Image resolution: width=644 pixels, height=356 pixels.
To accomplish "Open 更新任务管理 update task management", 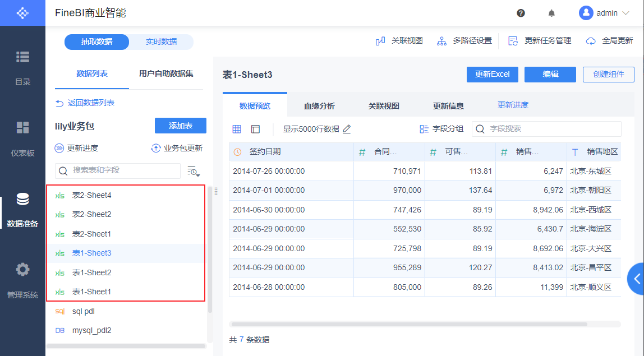I will pyautogui.click(x=539, y=41).
